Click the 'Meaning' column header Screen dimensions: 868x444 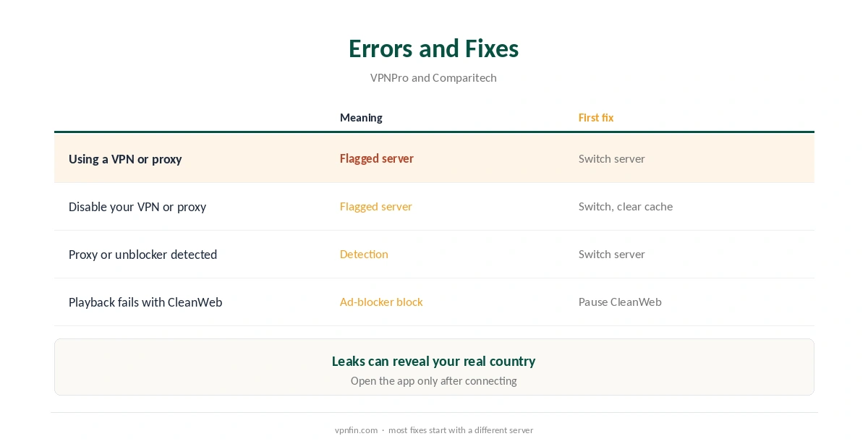tap(361, 117)
